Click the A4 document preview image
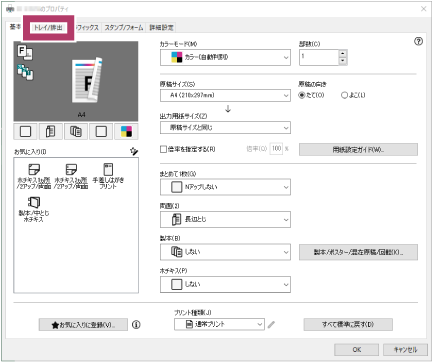This screenshot has width=432, height=362. pos(87,80)
